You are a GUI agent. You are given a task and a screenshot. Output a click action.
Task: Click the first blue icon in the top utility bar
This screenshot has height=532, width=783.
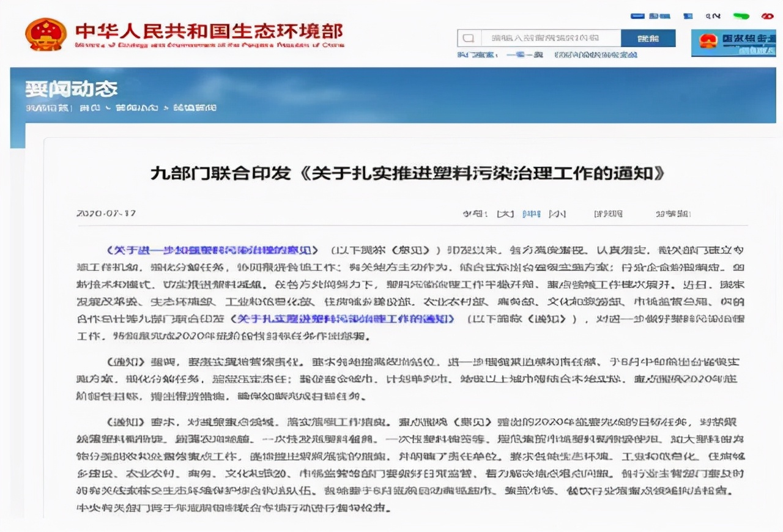tap(638, 15)
